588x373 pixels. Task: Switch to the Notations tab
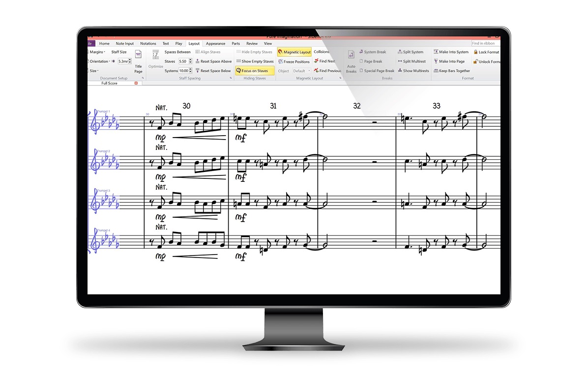tap(148, 43)
